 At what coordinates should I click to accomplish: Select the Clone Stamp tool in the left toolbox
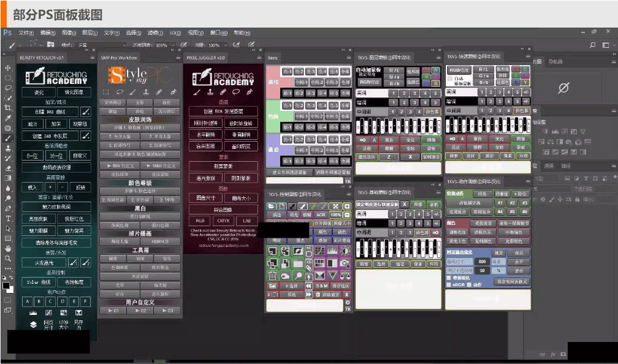tap(8, 148)
